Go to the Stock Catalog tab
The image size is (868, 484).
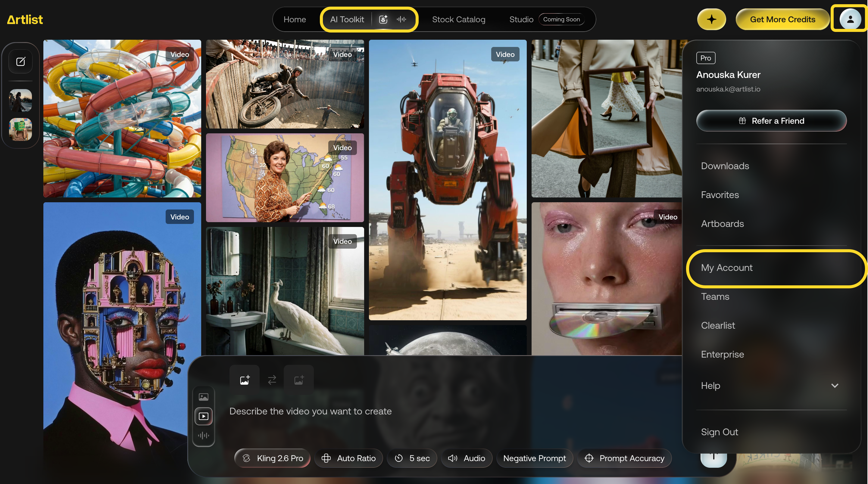pyautogui.click(x=458, y=20)
